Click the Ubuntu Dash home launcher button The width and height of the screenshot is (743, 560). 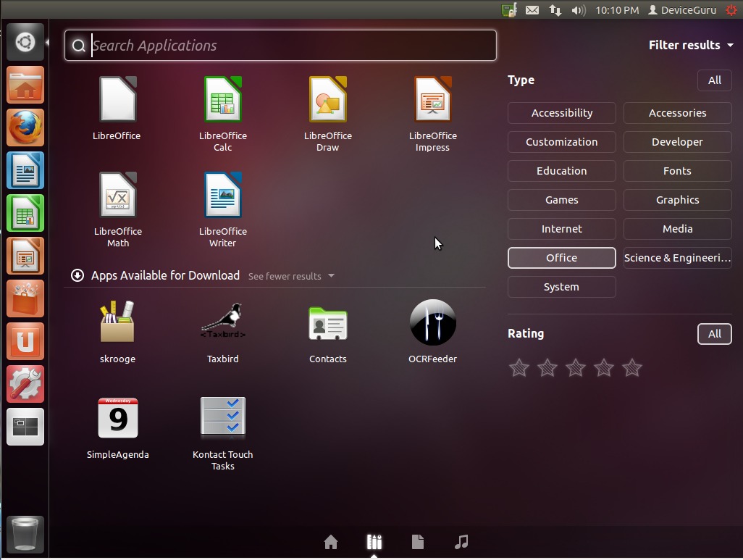click(x=25, y=42)
